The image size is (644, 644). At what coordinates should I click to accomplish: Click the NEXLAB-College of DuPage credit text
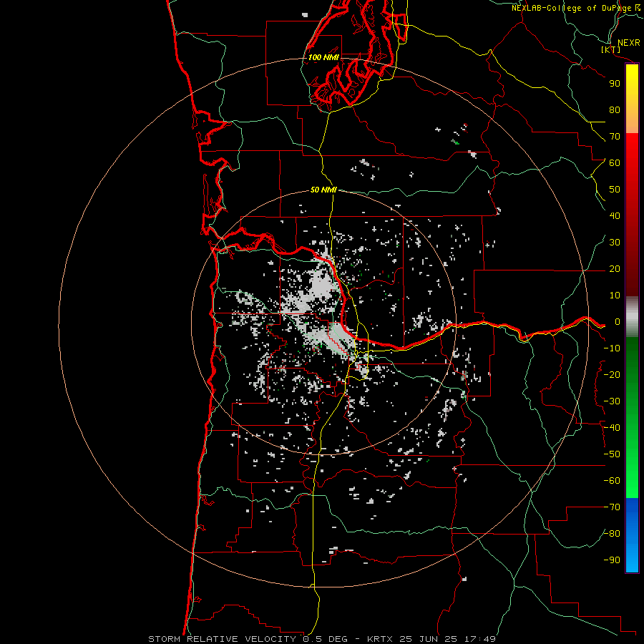point(572,8)
